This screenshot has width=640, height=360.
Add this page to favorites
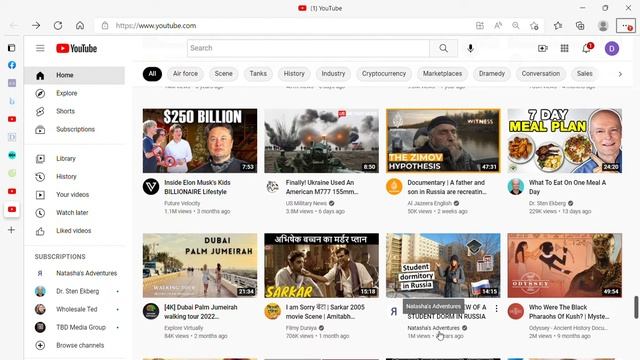[534, 26]
